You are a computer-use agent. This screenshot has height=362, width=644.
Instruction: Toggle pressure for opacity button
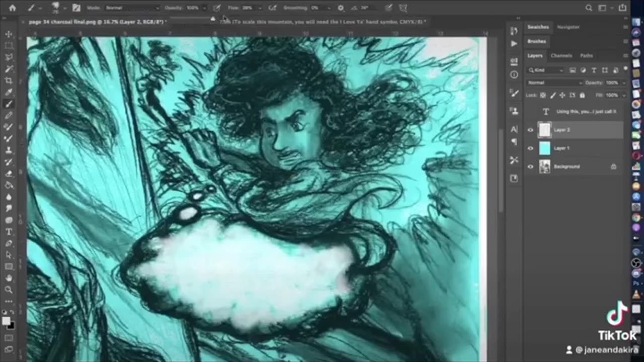(x=217, y=8)
